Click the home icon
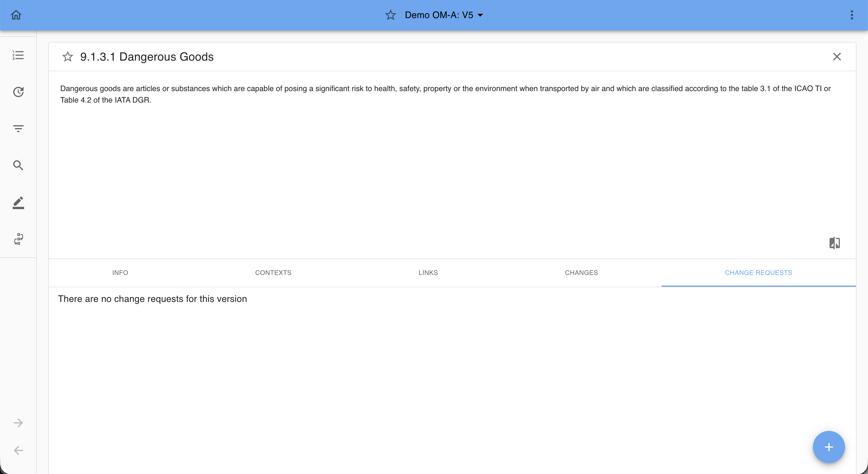The height and width of the screenshot is (474, 868). [x=16, y=15]
